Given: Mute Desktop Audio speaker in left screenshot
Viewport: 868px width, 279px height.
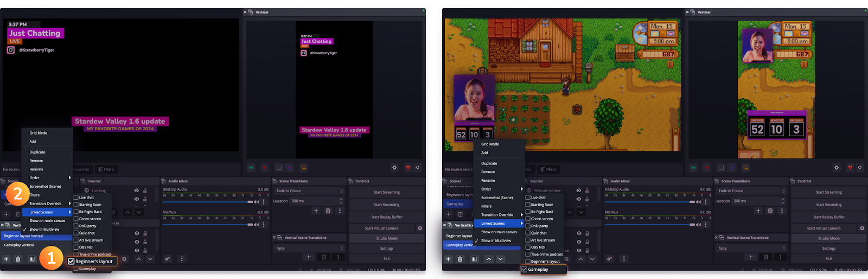Looking at the screenshot, I should pyautogui.click(x=257, y=202).
